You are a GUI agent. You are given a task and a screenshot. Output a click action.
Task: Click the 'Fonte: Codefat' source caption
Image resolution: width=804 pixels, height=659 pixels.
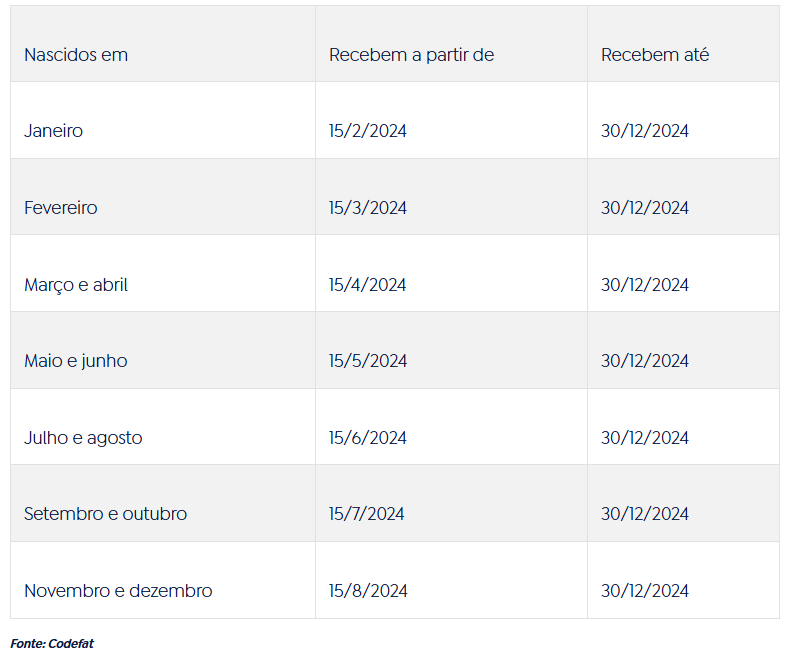pyautogui.click(x=52, y=644)
